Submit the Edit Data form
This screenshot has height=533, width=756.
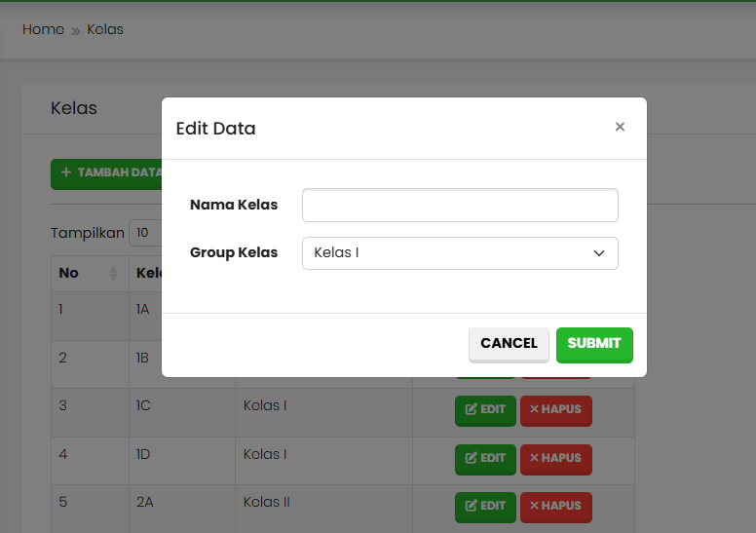[x=594, y=344]
